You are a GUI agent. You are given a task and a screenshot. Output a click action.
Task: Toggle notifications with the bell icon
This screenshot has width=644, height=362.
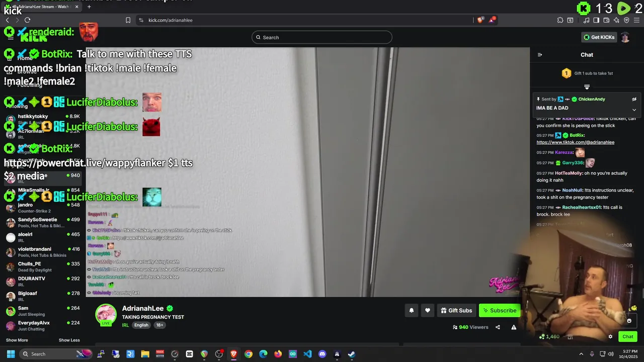click(x=411, y=311)
